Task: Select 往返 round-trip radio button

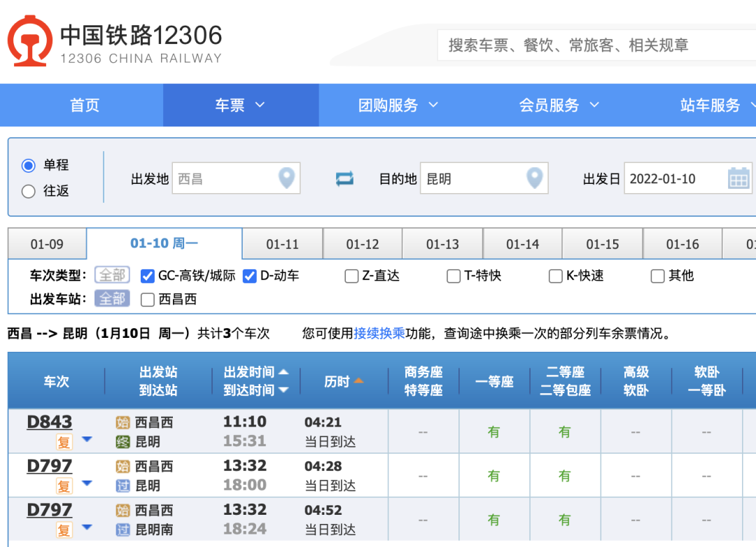Action: (29, 192)
